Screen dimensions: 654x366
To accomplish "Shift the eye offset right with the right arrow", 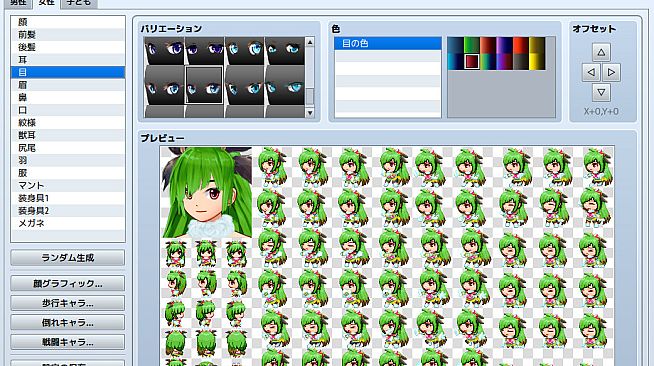I will coord(611,73).
